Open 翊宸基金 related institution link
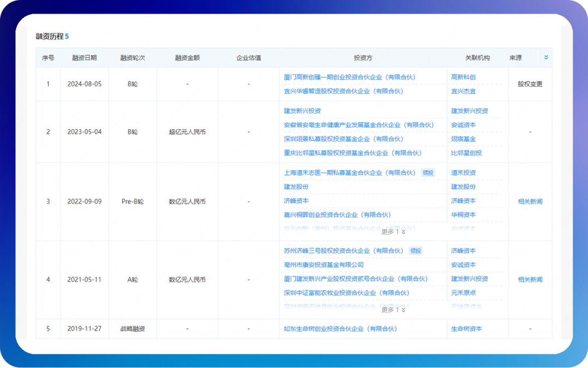 click(463, 139)
